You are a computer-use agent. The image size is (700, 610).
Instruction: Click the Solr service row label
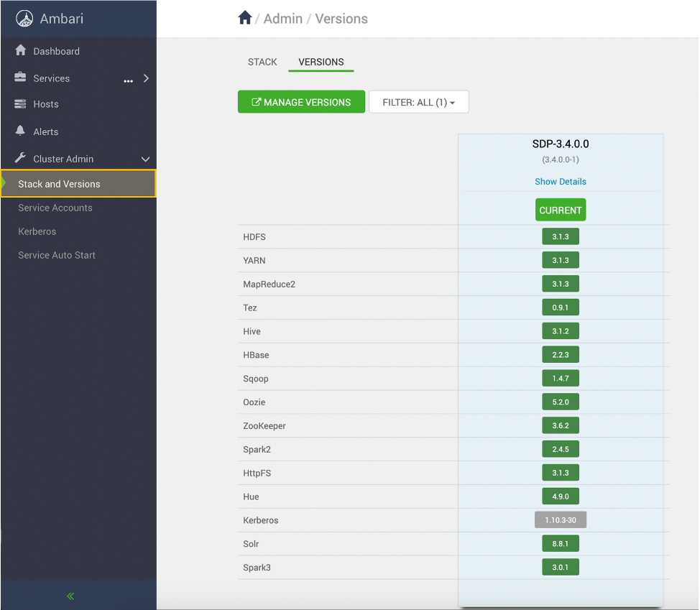(251, 544)
